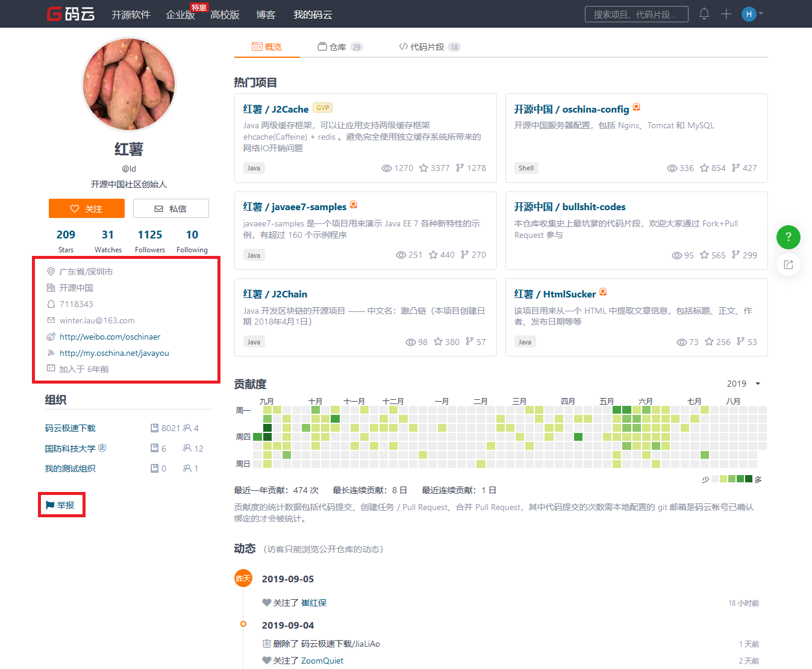Open the 31 Watches count
The image size is (812, 669).
coord(108,241)
